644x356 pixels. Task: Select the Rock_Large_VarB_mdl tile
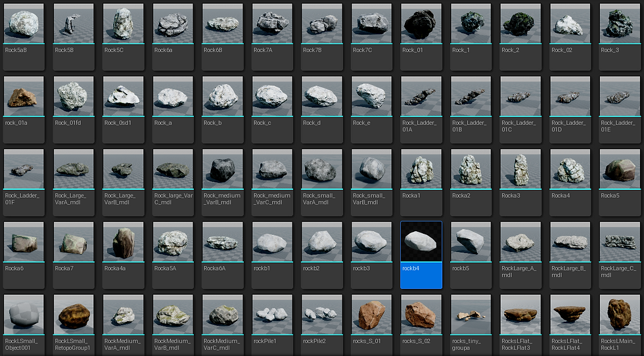coord(124,183)
